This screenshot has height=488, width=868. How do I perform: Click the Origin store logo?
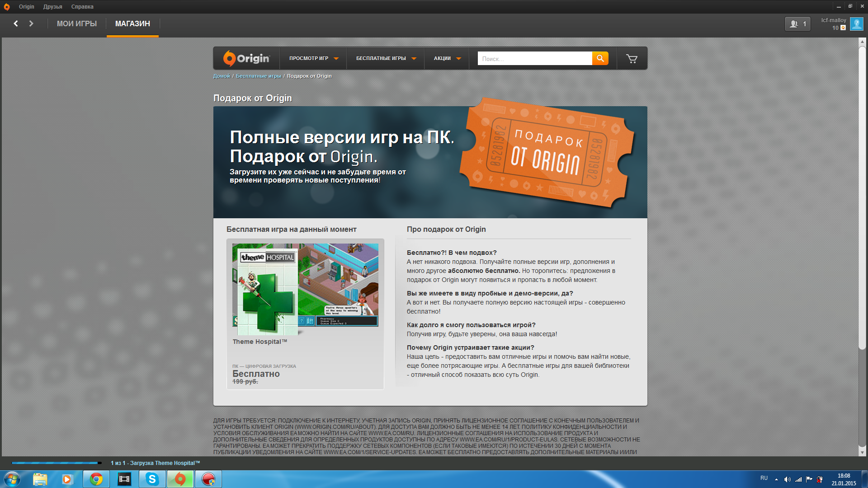point(246,58)
